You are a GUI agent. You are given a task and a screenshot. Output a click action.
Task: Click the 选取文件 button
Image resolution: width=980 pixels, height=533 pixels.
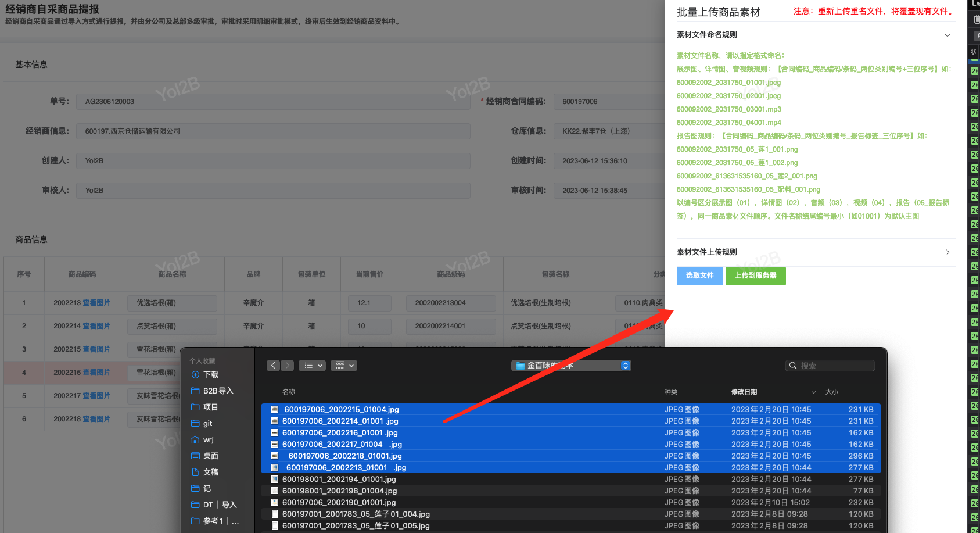pyautogui.click(x=700, y=276)
